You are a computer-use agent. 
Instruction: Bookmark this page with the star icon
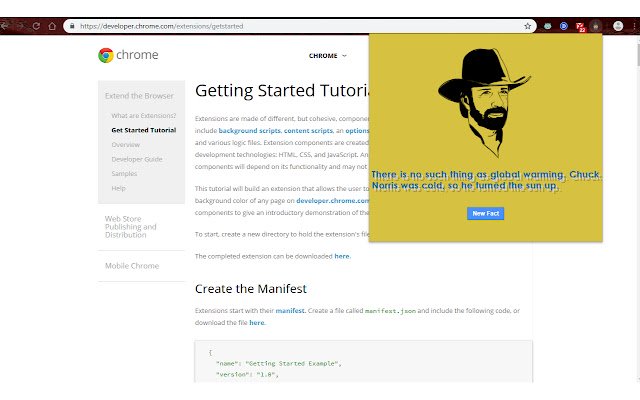527,26
